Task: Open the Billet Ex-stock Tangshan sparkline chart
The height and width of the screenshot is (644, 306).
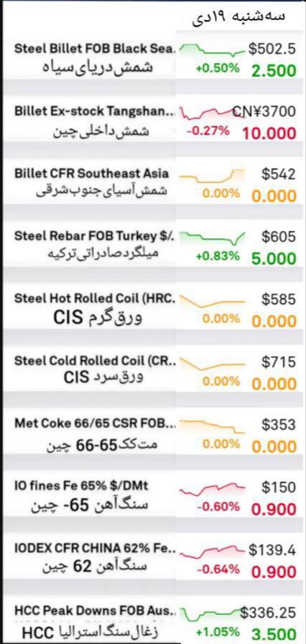Action: pos(213,113)
